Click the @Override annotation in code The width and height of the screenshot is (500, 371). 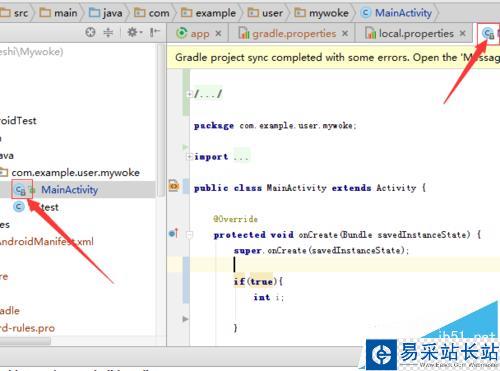tap(235, 219)
